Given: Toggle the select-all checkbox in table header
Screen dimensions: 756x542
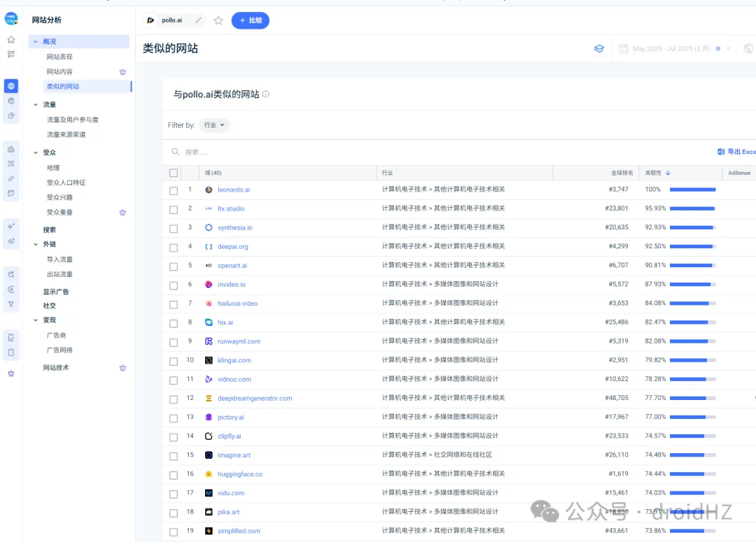Looking at the screenshot, I should click(174, 173).
